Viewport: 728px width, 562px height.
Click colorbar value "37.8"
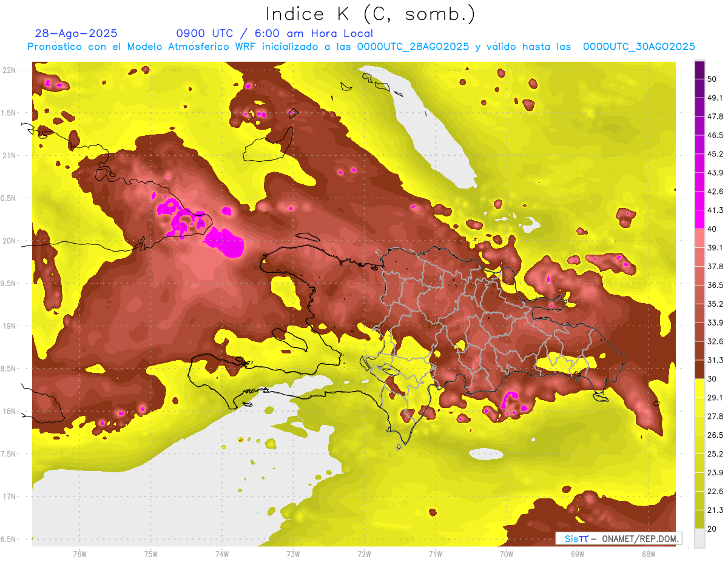tap(715, 267)
